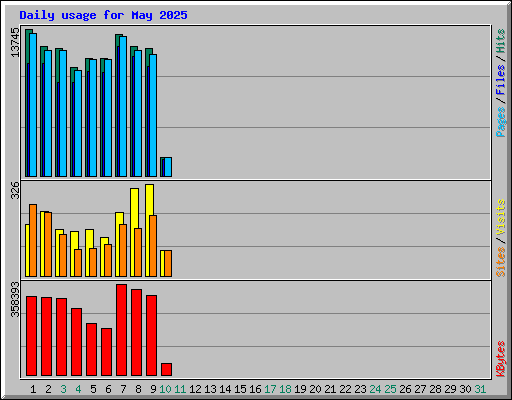Click the Visits legend label
The height and width of the screenshot is (400, 512).
pos(500,217)
